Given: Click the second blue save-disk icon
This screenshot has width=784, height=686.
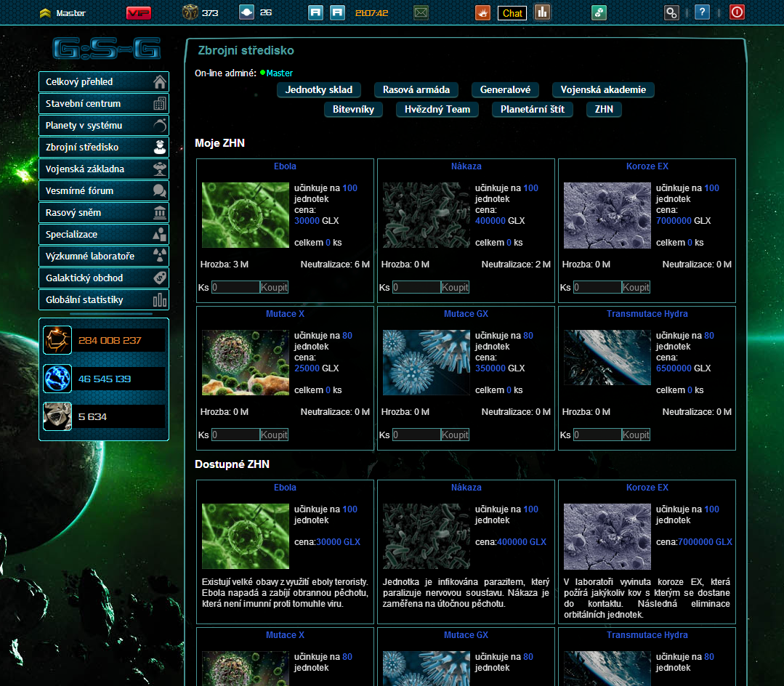Looking at the screenshot, I should pos(337,12).
